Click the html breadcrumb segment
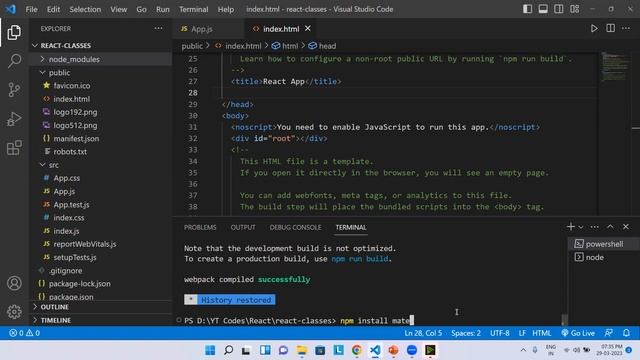The image size is (640, 360). (x=285, y=46)
